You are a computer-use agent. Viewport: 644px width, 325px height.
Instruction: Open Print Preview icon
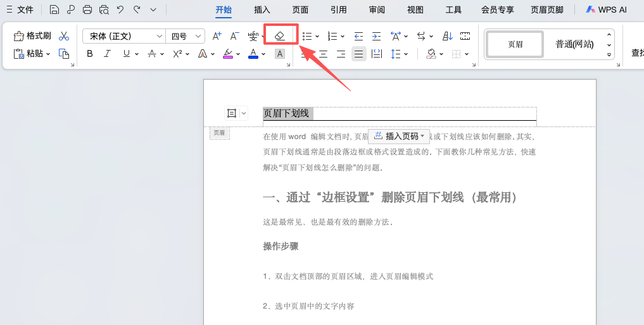click(x=104, y=9)
